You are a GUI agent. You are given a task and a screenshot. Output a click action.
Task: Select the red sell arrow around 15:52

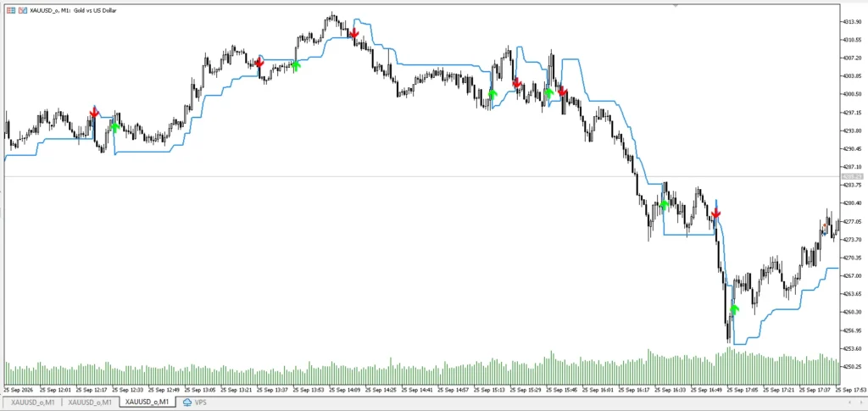[x=562, y=91]
